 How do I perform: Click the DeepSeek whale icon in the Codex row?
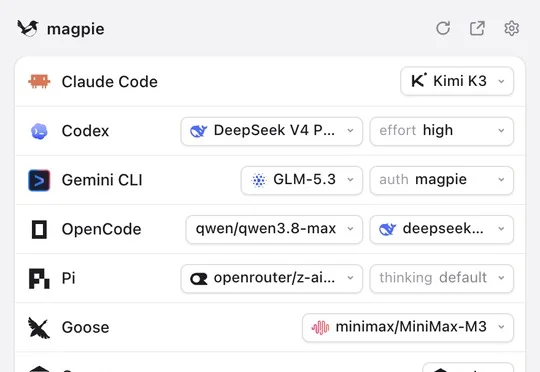pyautogui.click(x=198, y=131)
